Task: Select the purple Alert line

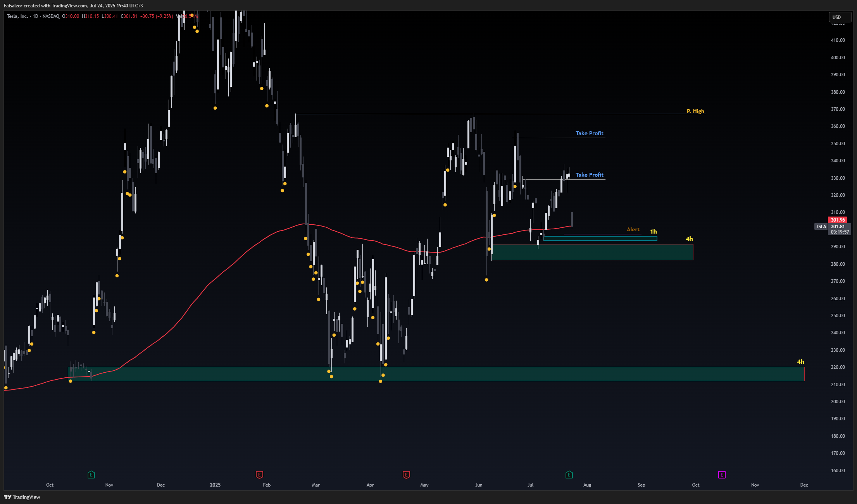Action: (x=603, y=234)
